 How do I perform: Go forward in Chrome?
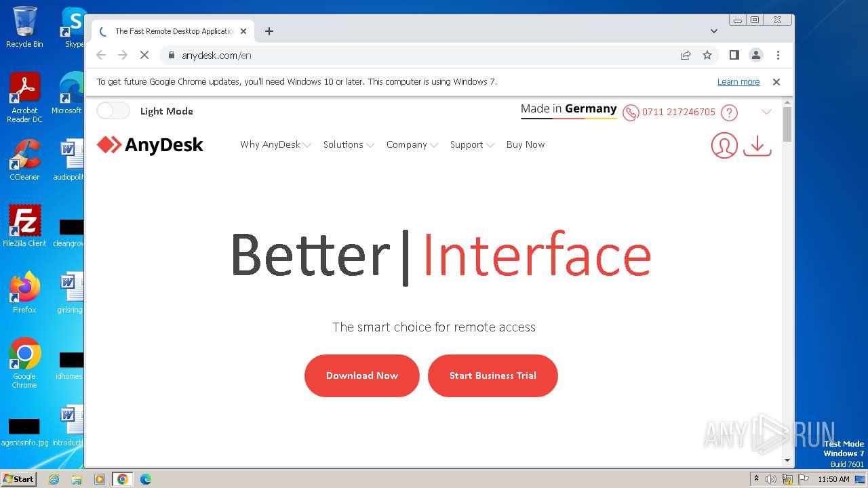[x=123, y=55]
